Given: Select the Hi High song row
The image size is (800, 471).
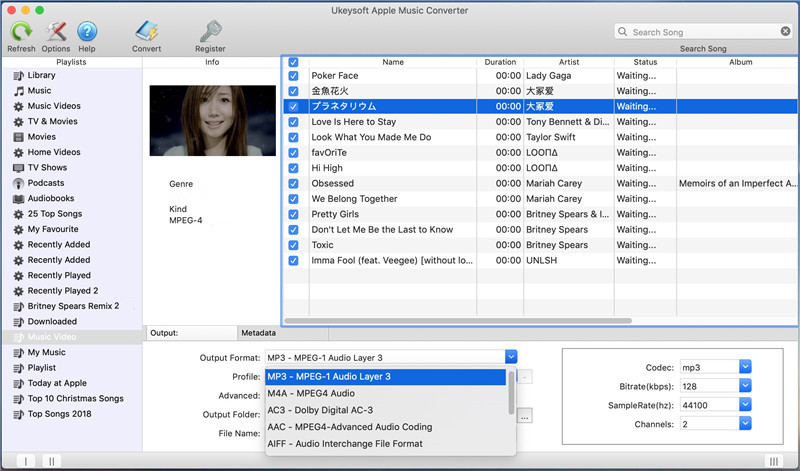Looking at the screenshot, I should click(540, 168).
